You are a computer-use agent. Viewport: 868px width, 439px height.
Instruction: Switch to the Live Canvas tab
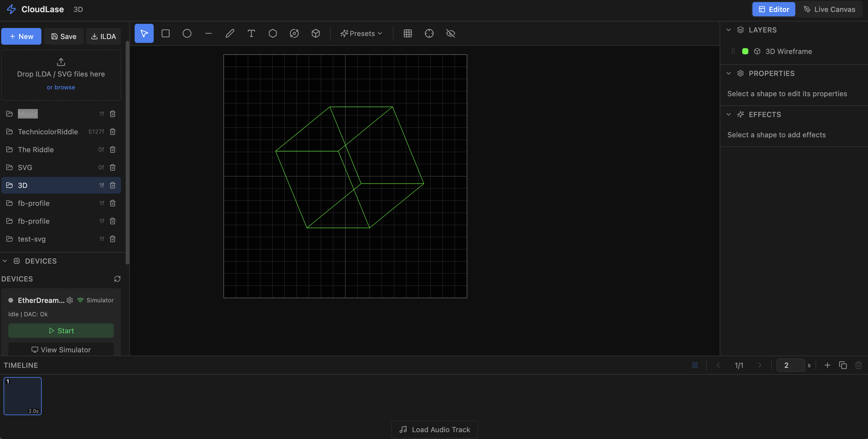click(x=829, y=9)
